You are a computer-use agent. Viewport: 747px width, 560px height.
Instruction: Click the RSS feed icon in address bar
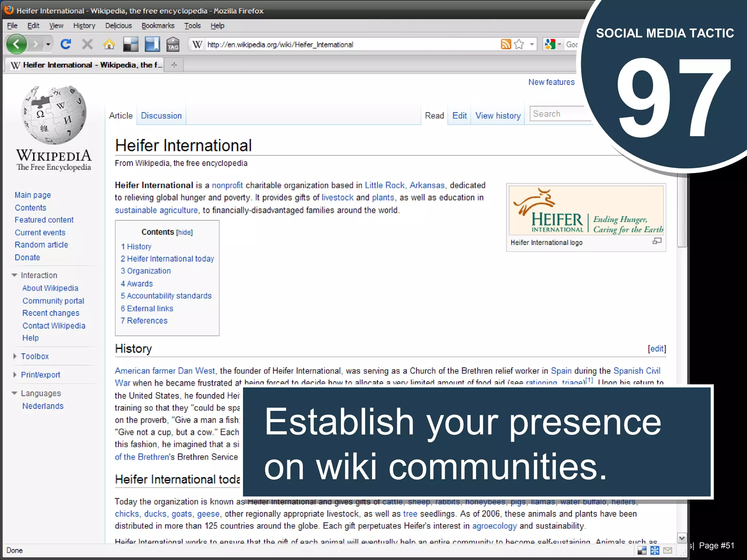506,44
